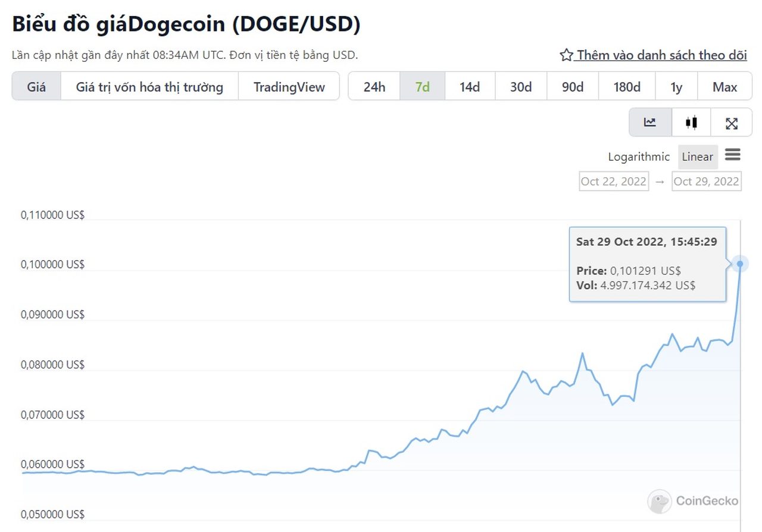Choose the 24h time range

[374, 87]
